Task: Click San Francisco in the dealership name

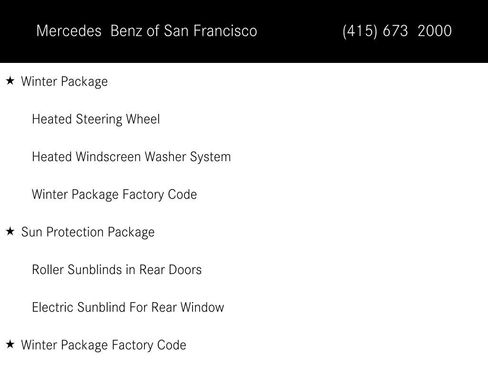Action: [x=210, y=31]
